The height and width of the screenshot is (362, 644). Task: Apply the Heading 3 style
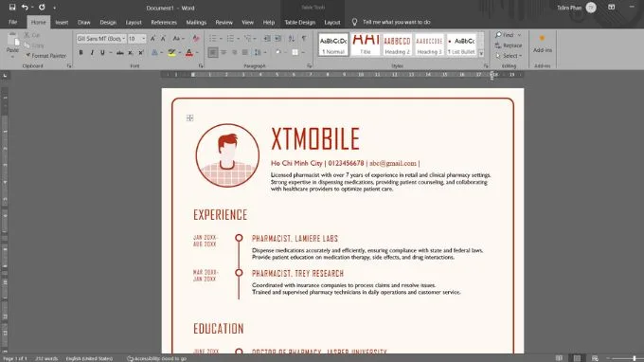tap(429, 45)
